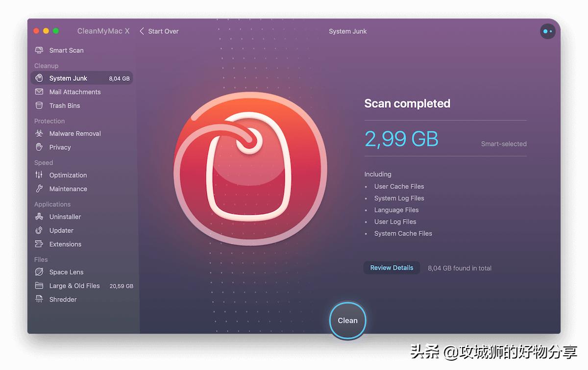588x370 pixels.
Task: Open Smart Scan from the sidebar
Action: pyautogui.click(x=81, y=50)
